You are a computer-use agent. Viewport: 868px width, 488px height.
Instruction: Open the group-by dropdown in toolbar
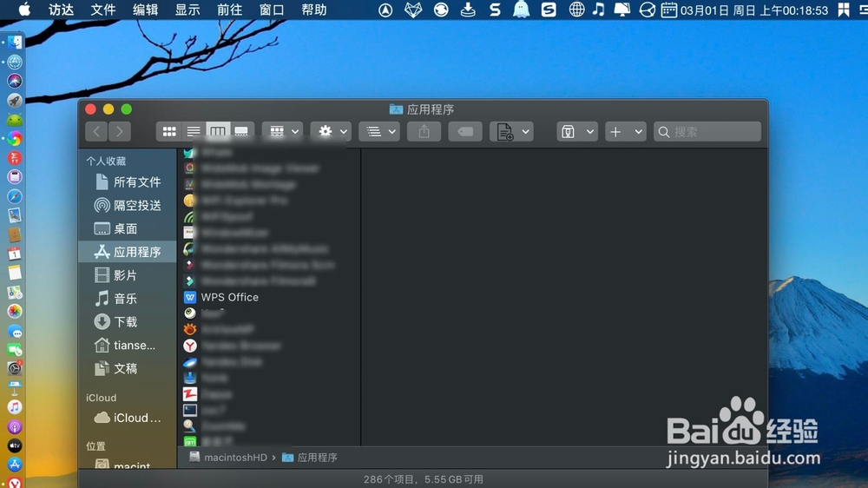click(282, 132)
